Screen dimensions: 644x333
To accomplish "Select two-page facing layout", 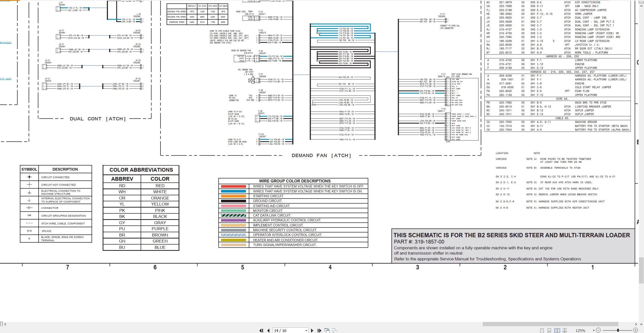I will [x=557, y=330].
